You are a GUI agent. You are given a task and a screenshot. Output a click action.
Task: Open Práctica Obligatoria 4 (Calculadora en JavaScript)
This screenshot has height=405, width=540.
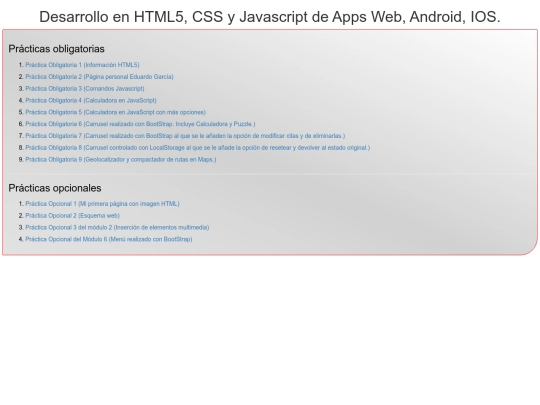[x=91, y=100]
